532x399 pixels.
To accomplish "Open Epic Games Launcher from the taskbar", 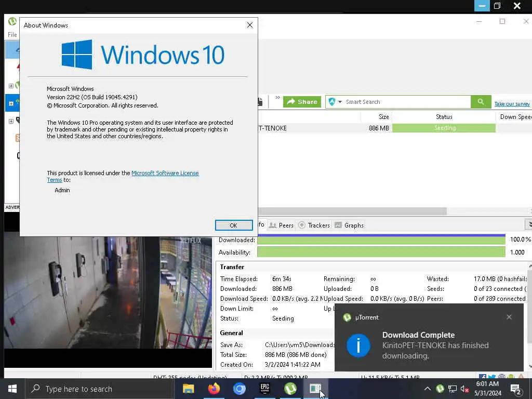I will click(x=264, y=389).
